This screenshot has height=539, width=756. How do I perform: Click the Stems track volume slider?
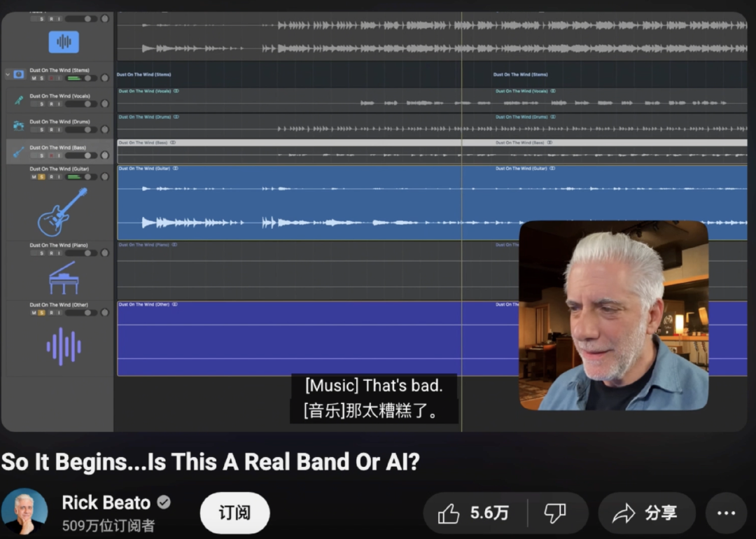[x=81, y=78]
